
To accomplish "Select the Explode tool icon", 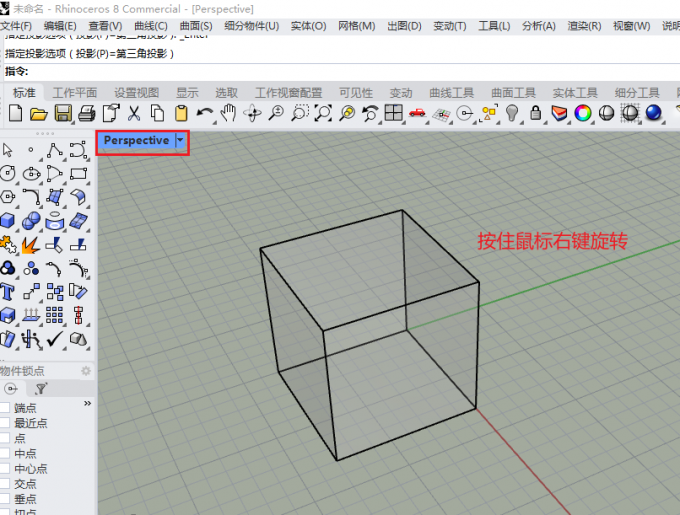I will pyautogui.click(x=31, y=245).
